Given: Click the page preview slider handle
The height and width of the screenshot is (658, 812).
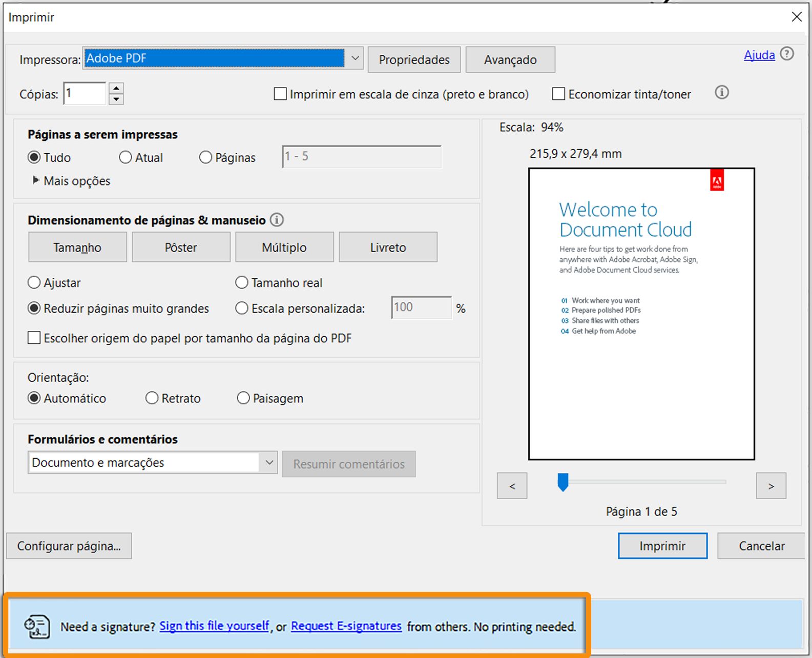Looking at the screenshot, I should tap(563, 482).
